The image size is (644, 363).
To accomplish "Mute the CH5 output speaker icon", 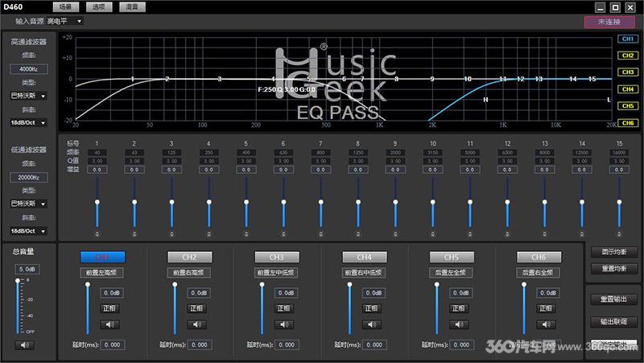I will point(459,324).
